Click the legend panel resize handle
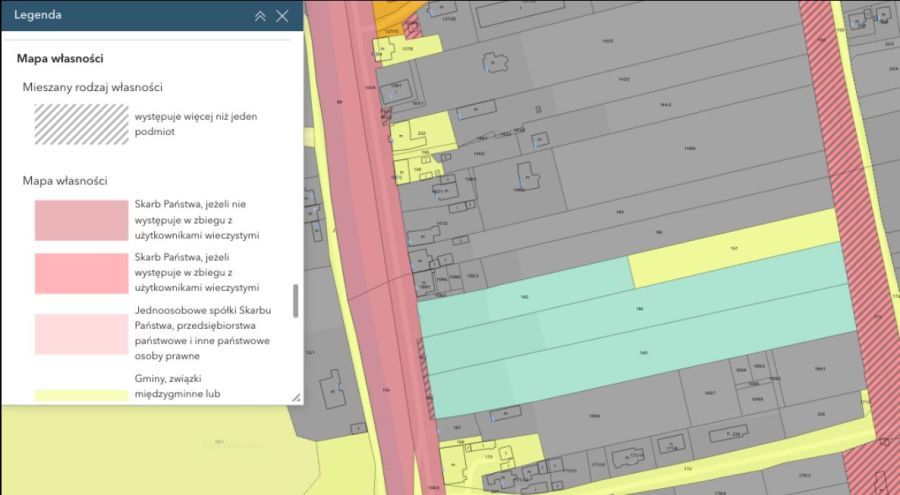The width and height of the screenshot is (900, 495). [x=296, y=397]
